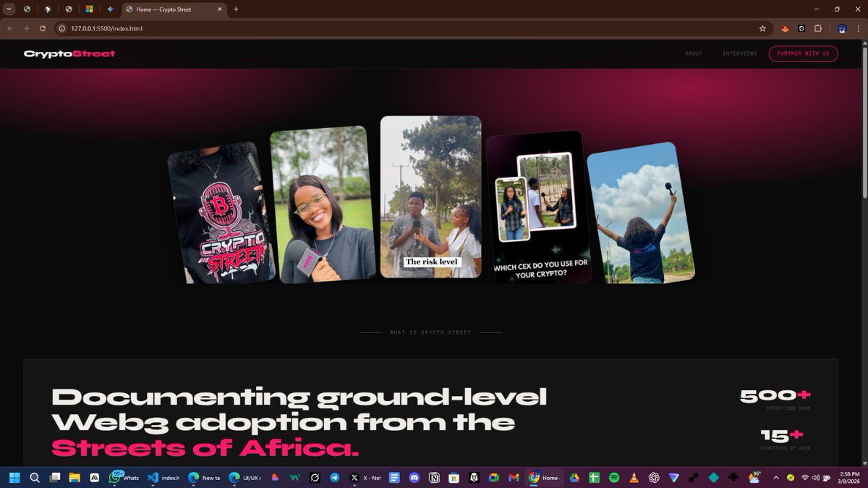
Task: Open the INTERVIEWS nav link
Action: click(x=739, y=54)
